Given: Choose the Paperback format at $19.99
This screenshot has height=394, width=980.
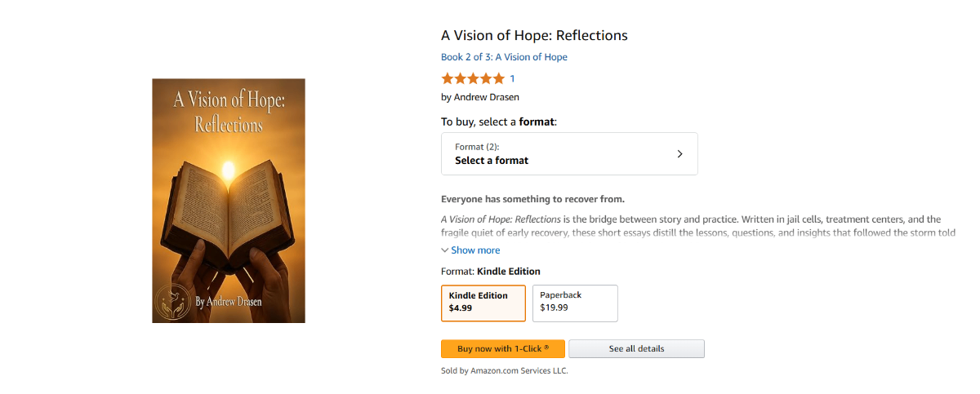Looking at the screenshot, I should pyautogui.click(x=575, y=303).
